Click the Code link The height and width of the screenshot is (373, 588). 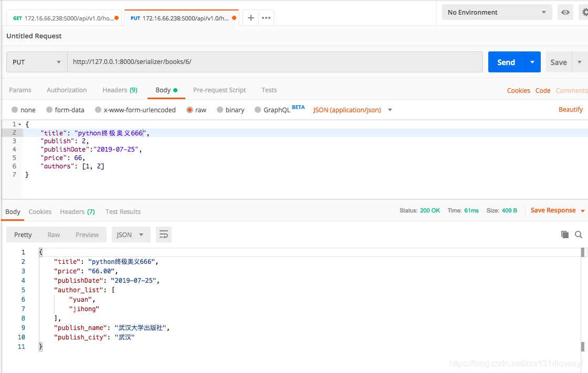543,90
